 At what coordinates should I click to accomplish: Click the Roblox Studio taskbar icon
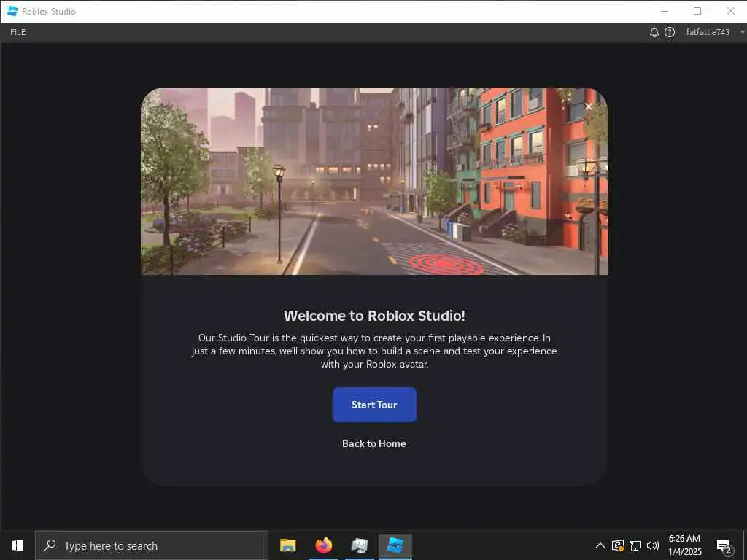tap(395, 545)
